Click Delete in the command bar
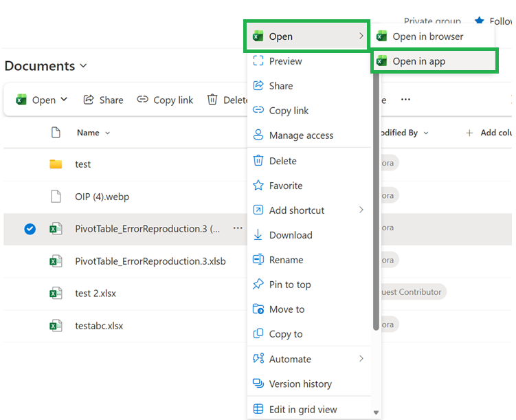This screenshot has width=516, height=420. 227,100
